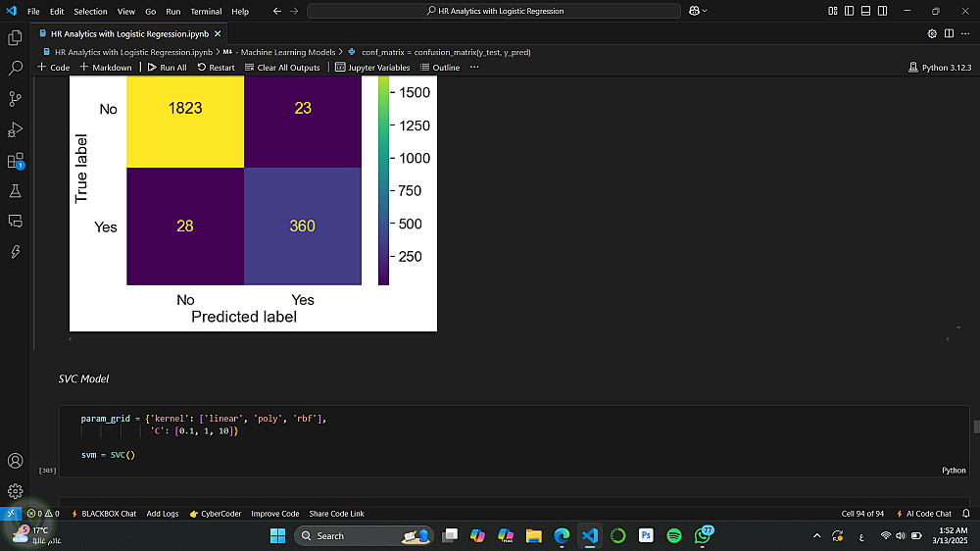Open the Testing flask view
980x551 pixels.
pos(15,191)
